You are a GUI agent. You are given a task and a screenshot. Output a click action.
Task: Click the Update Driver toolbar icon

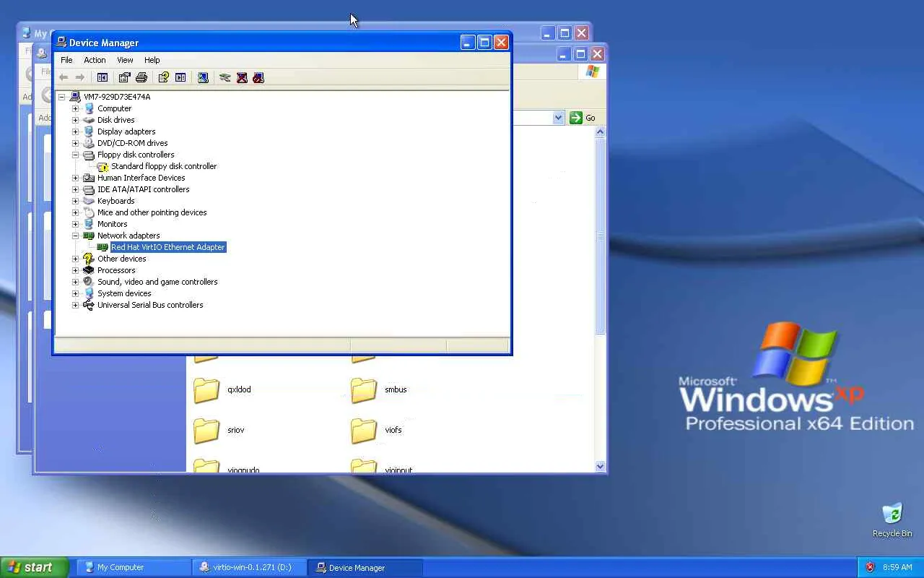click(x=225, y=77)
